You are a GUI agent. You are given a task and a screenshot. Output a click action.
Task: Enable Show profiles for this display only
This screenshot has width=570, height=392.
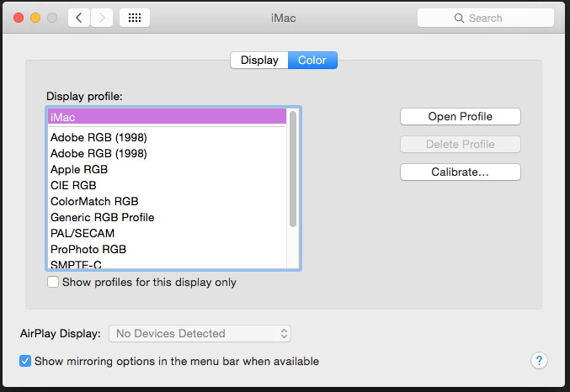point(53,283)
